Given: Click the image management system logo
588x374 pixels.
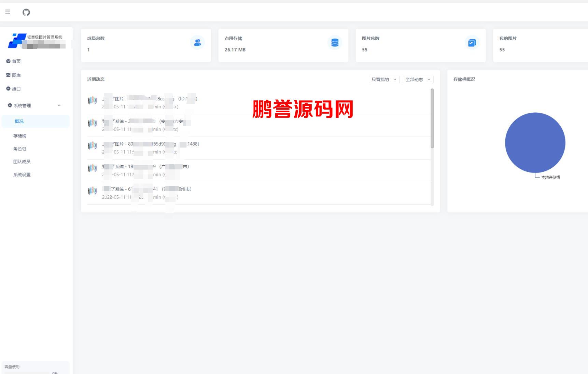Looking at the screenshot, I should [17, 41].
